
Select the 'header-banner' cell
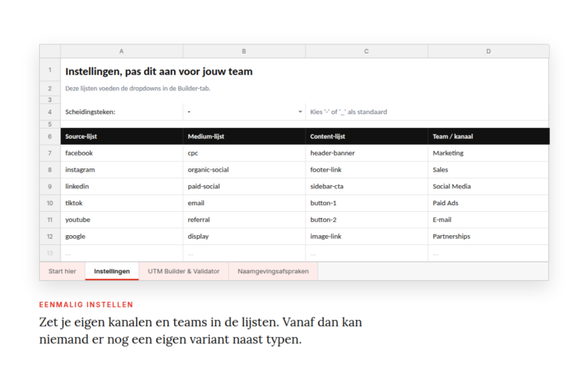tap(367, 153)
